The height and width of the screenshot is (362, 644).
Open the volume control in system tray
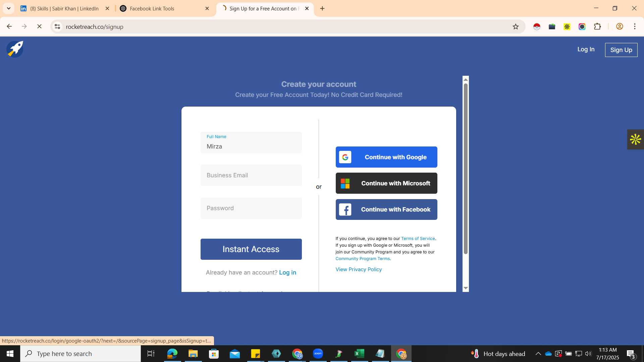(x=588, y=354)
